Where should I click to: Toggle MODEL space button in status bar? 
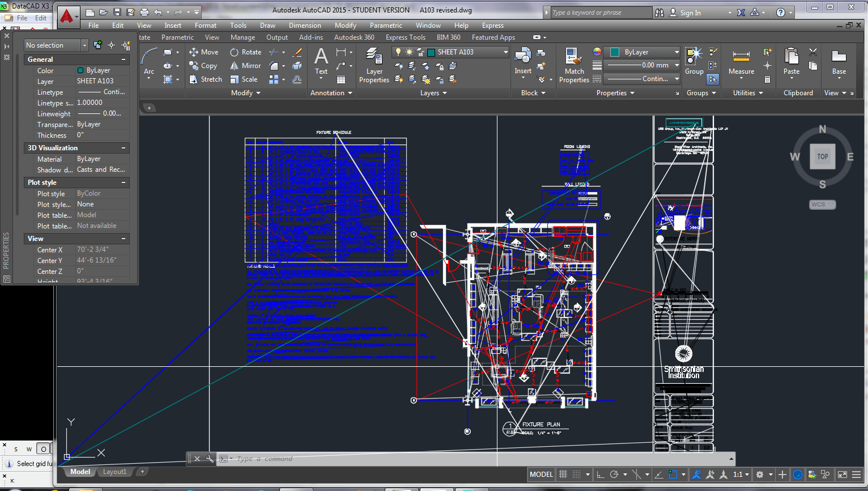(541, 474)
